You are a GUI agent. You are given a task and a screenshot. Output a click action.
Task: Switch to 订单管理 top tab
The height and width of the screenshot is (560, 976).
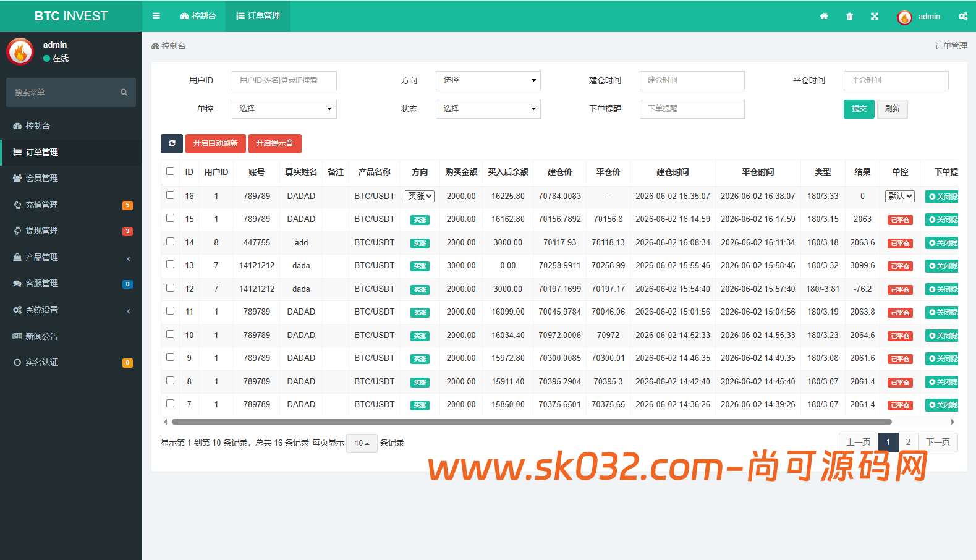pos(258,16)
